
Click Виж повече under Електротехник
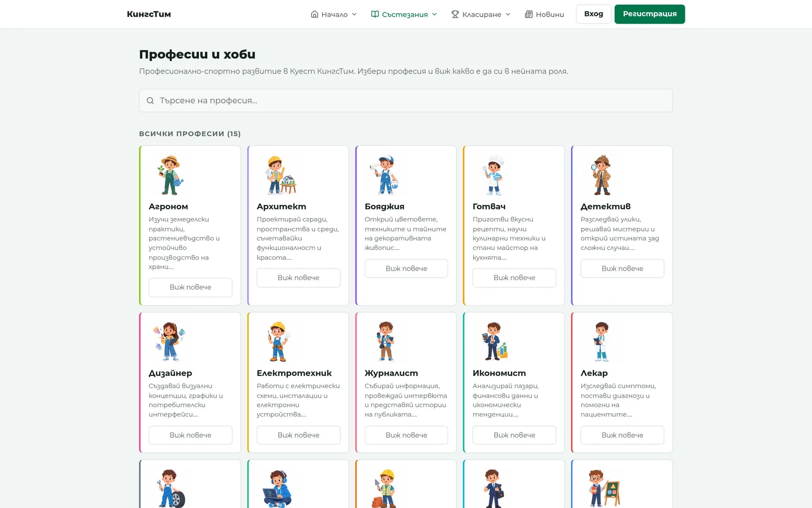[298, 435]
